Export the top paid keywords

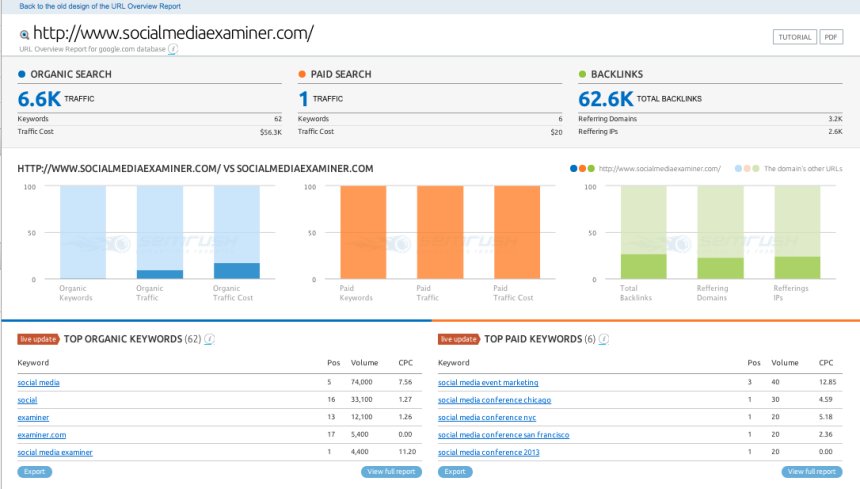pos(455,471)
